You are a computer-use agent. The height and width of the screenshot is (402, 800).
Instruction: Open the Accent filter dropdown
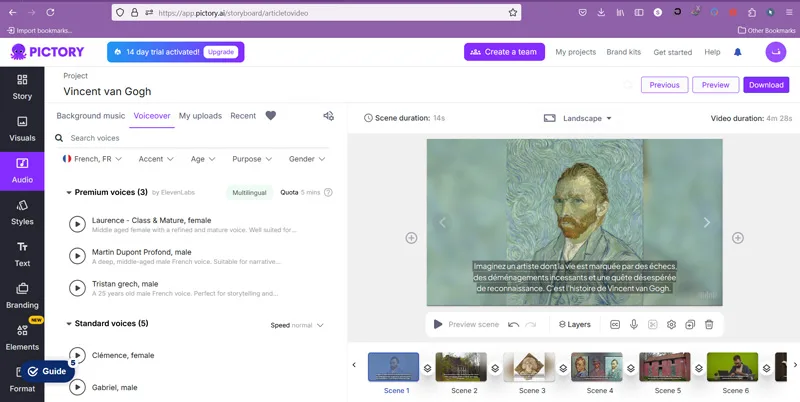[156, 159]
